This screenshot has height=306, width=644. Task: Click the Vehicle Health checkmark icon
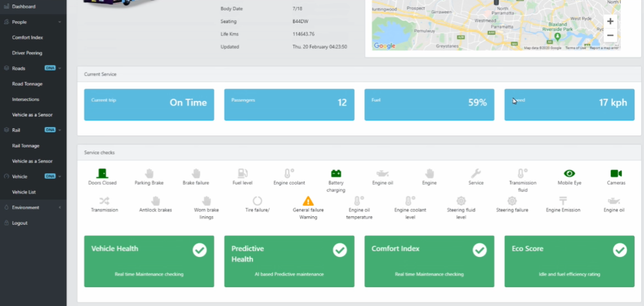click(199, 250)
